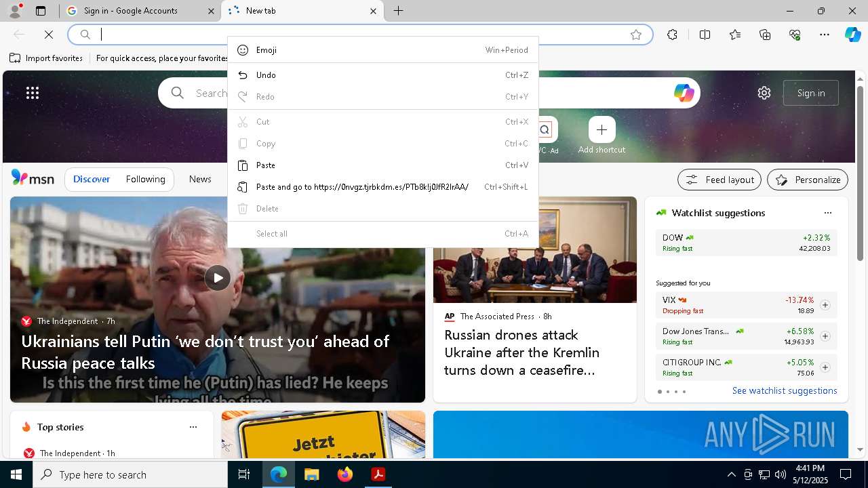Open the MSN apps grid launcher

[33, 93]
